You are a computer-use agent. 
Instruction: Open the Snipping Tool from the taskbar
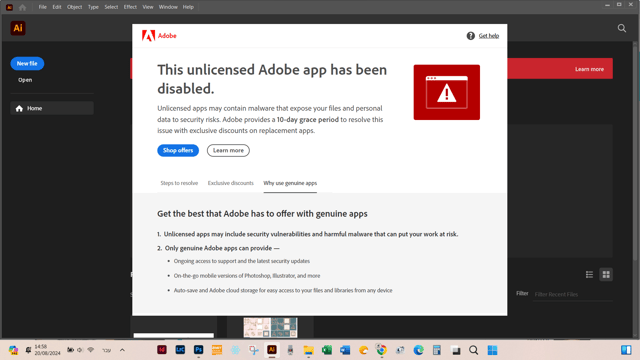coord(254,350)
